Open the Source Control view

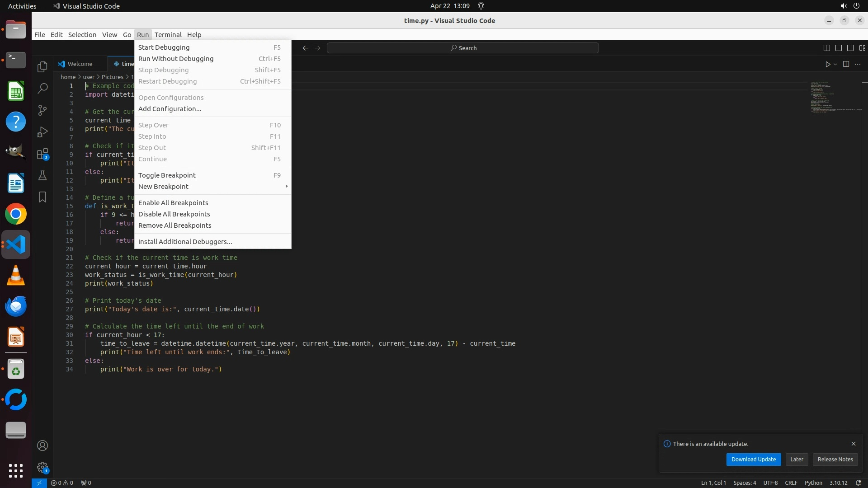point(42,110)
